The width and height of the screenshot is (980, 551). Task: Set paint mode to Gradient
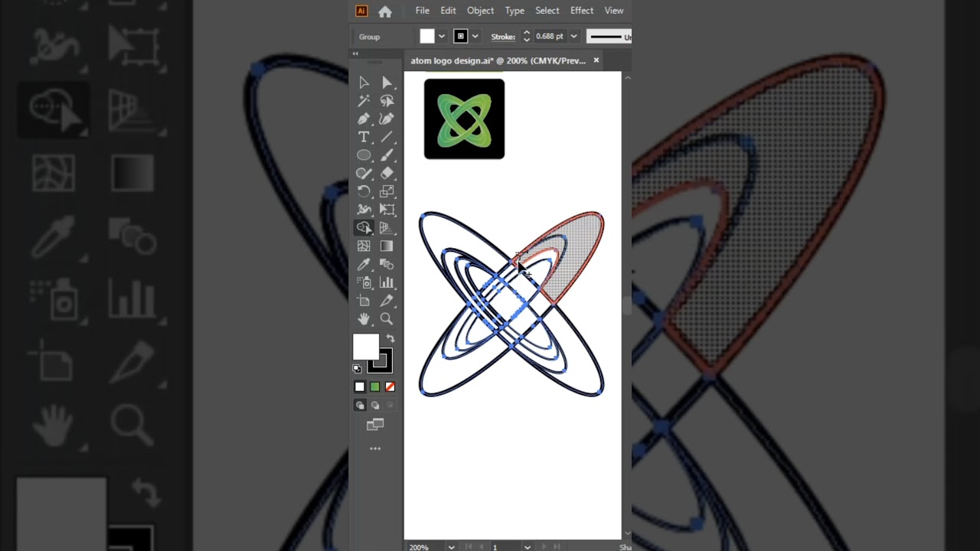[x=374, y=386]
